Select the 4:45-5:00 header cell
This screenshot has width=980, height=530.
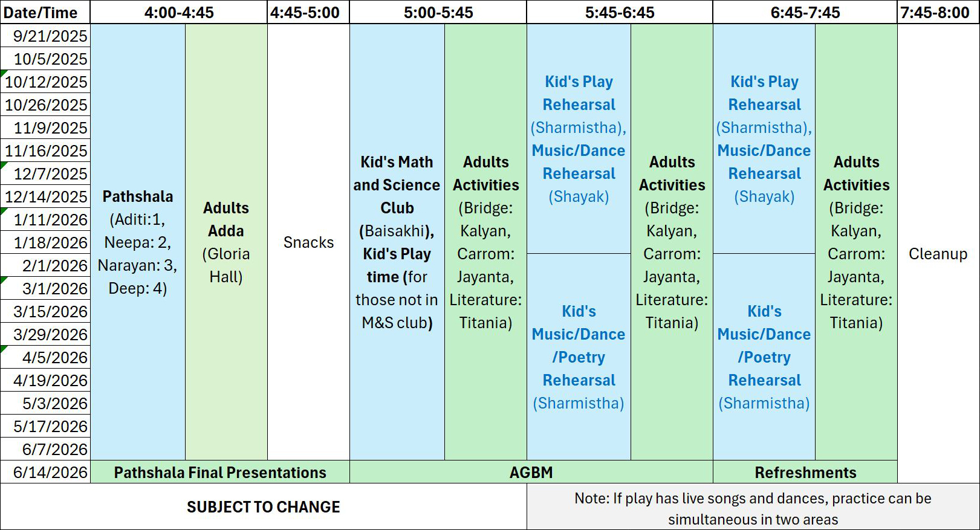pyautogui.click(x=308, y=12)
